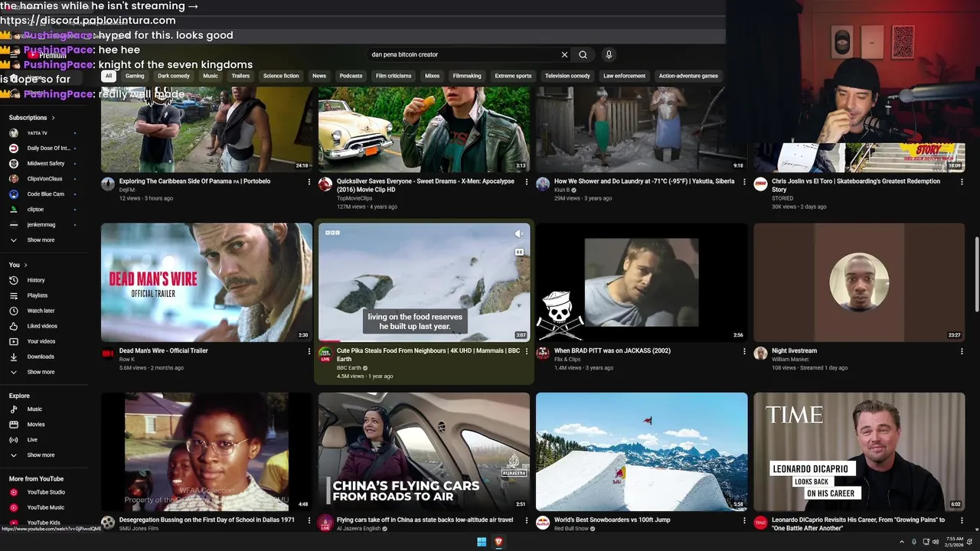Viewport: 980px width, 551px height.
Task: Open cliptoe subscription channel
Action: (x=46, y=210)
